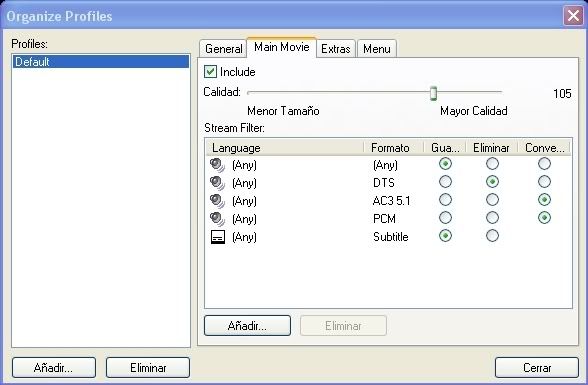The image size is (588, 385).
Task: Click the Calidad slider thumb
Action: pyautogui.click(x=433, y=93)
